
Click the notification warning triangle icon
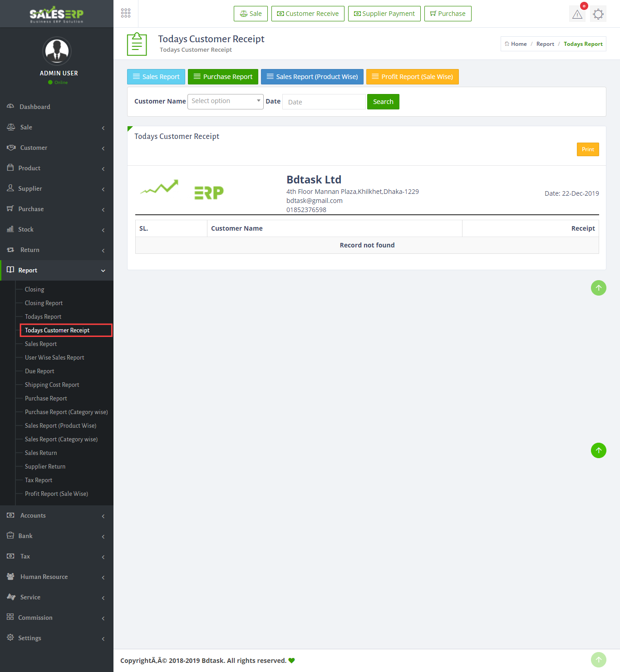click(577, 14)
